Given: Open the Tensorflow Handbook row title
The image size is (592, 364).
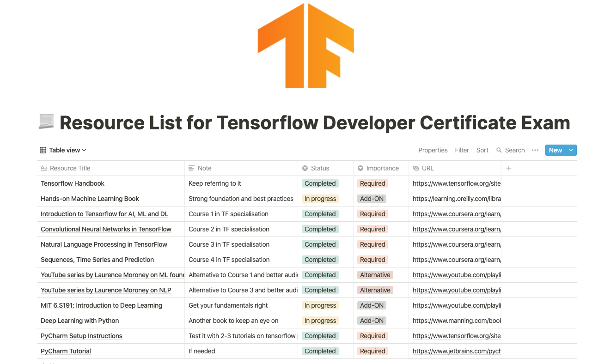Looking at the screenshot, I should 73,183.
